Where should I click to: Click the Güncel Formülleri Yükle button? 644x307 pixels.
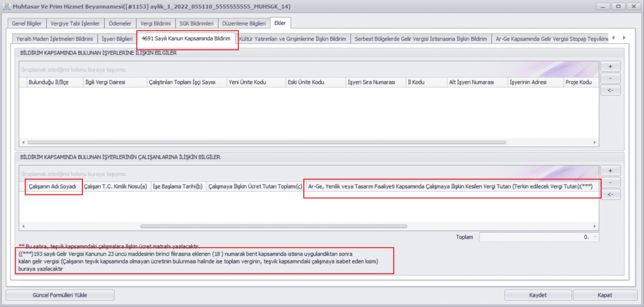(60, 294)
